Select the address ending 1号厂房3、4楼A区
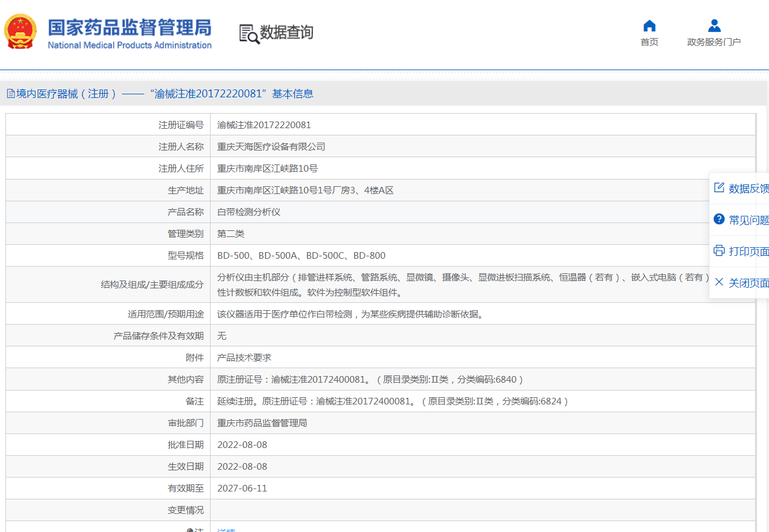The width and height of the screenshot is (769, 532). click(306, 190)
